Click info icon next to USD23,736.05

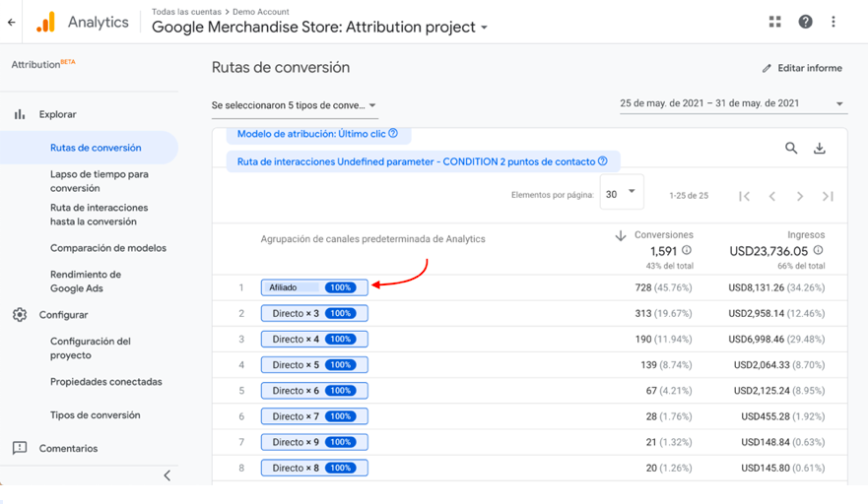[x=818, y=250]
